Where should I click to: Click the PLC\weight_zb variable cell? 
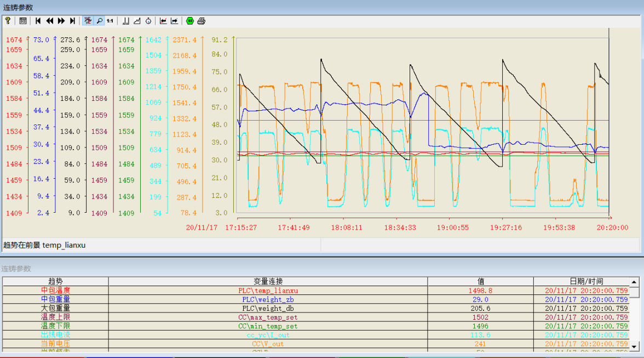pyautogui.click(x=268, y=299)
